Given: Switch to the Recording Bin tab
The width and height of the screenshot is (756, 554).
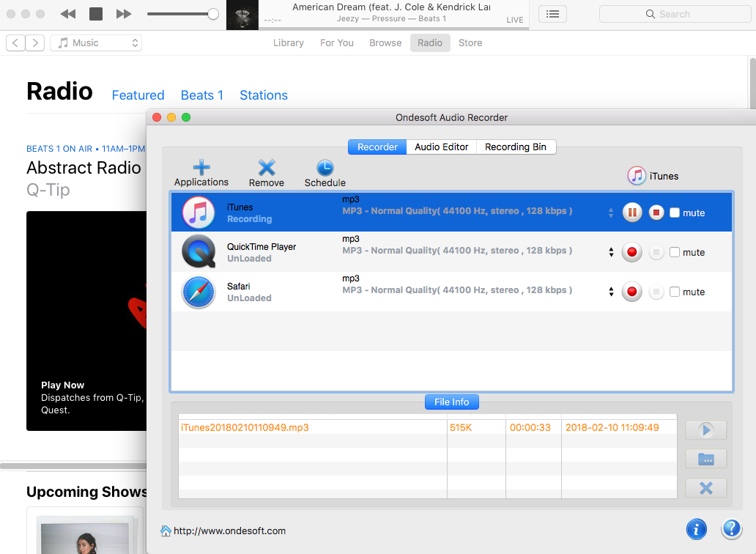Looking at the screenshot, I should coord(516,147).
